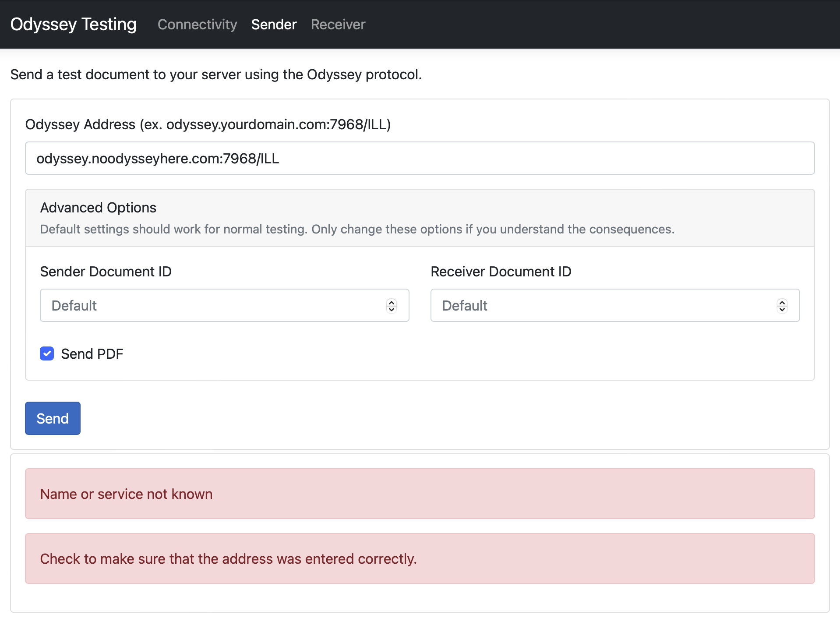Screen dimensions: 840x636
Task: Click the default settings warning text
Action: tap(357, 230)
